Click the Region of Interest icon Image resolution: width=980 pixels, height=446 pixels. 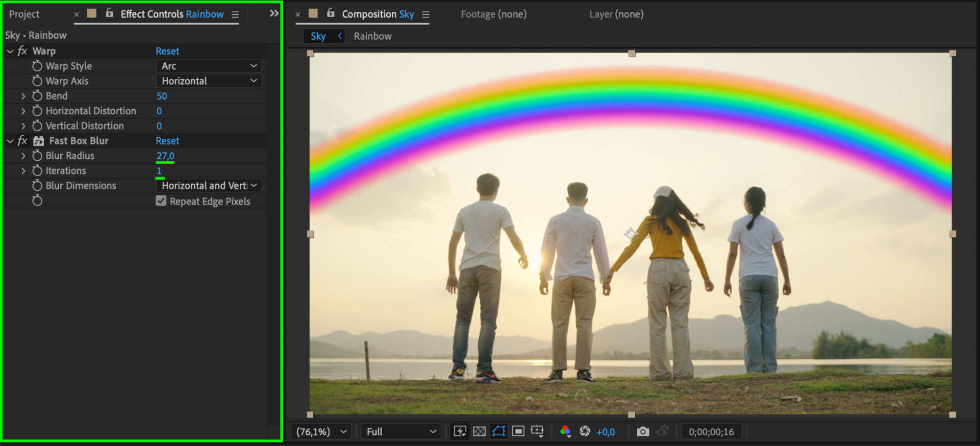[x=518, y=431]
